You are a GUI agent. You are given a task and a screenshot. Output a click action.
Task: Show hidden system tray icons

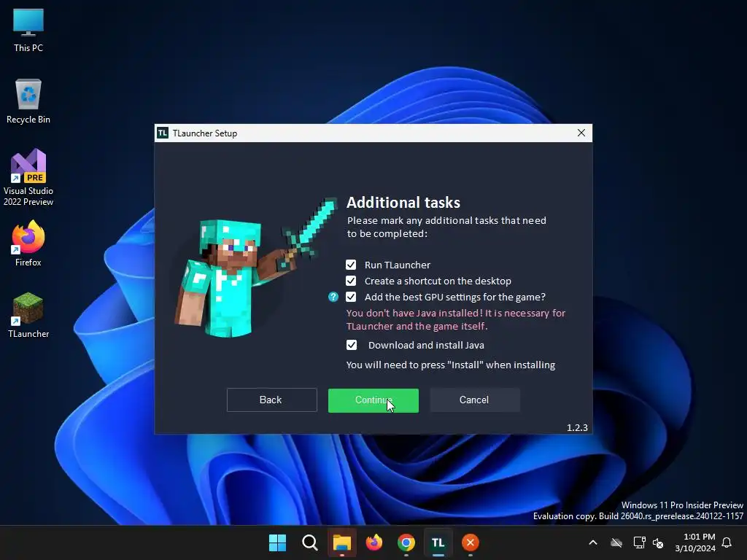pyautogui.click(x=593, y=542)
